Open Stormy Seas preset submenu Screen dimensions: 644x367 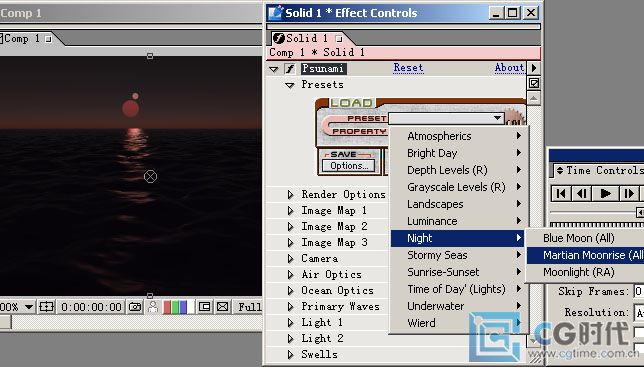point(457,255)
